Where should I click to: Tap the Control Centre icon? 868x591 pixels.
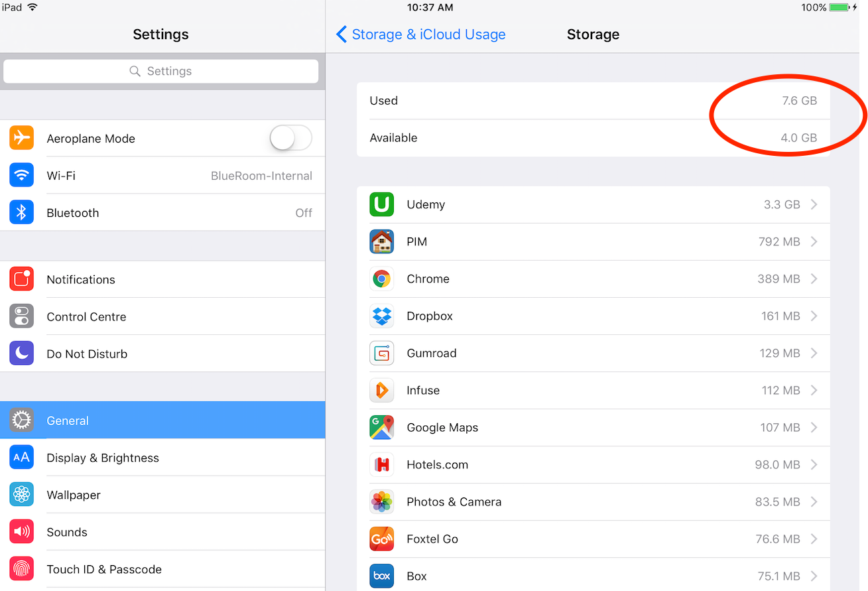click(x=21, y=316)
